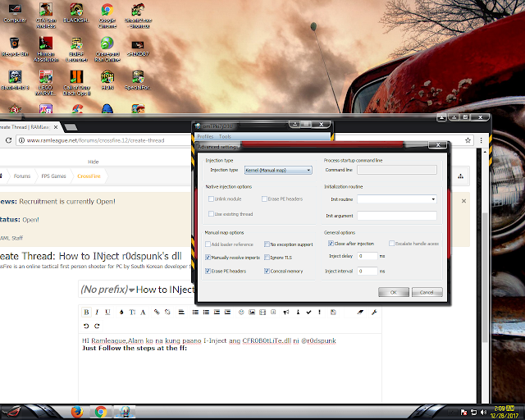Uncheck Manually resolve imports
This screenshot has height=420, width=525.
[208, 258]
